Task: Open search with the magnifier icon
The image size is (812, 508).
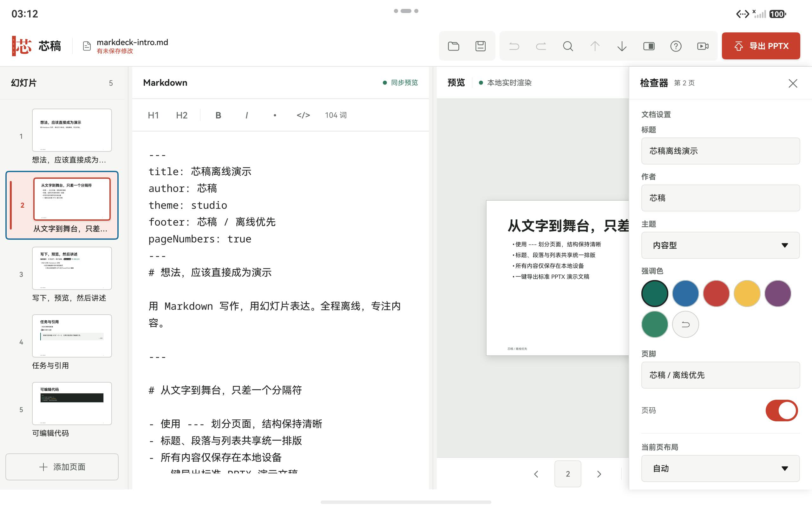Action: (x=568, y=46)
